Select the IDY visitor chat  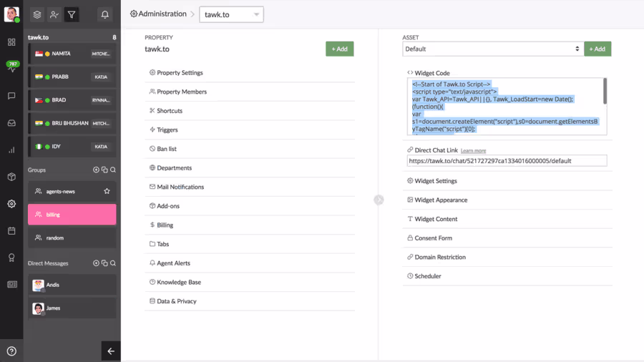point(72,147)
